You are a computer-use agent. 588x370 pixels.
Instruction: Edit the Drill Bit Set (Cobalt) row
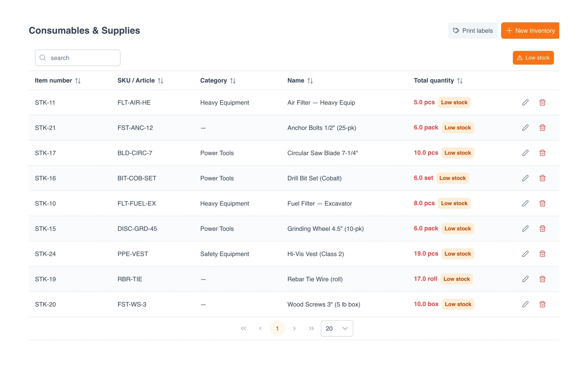point(525,178)
